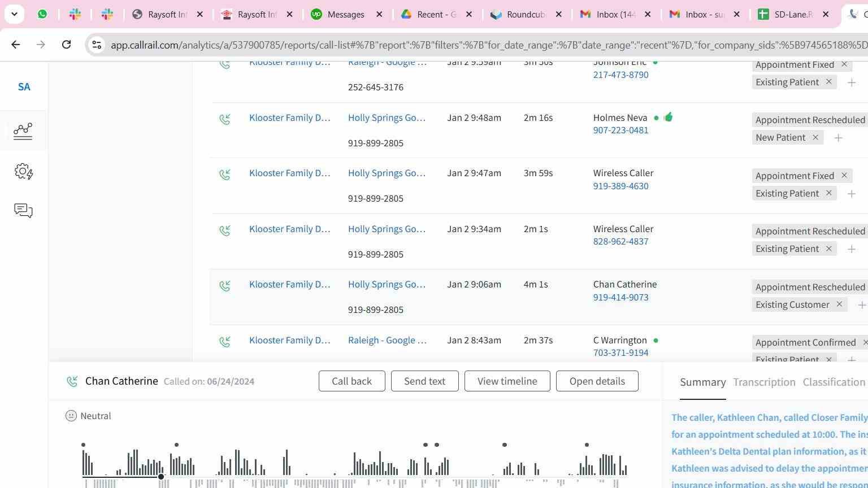Open details for Chan Catherine call
The image size is (868, 488).
[597, 381]
